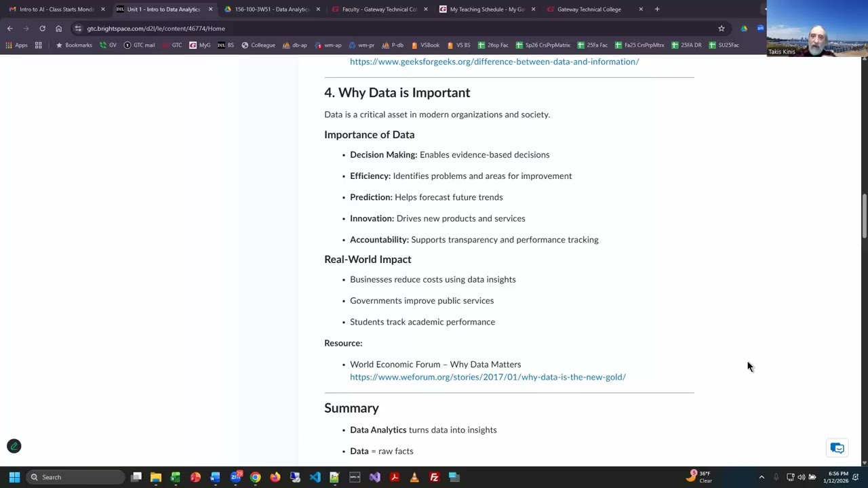Open Firefox from the taskbar

coord(275,477)
